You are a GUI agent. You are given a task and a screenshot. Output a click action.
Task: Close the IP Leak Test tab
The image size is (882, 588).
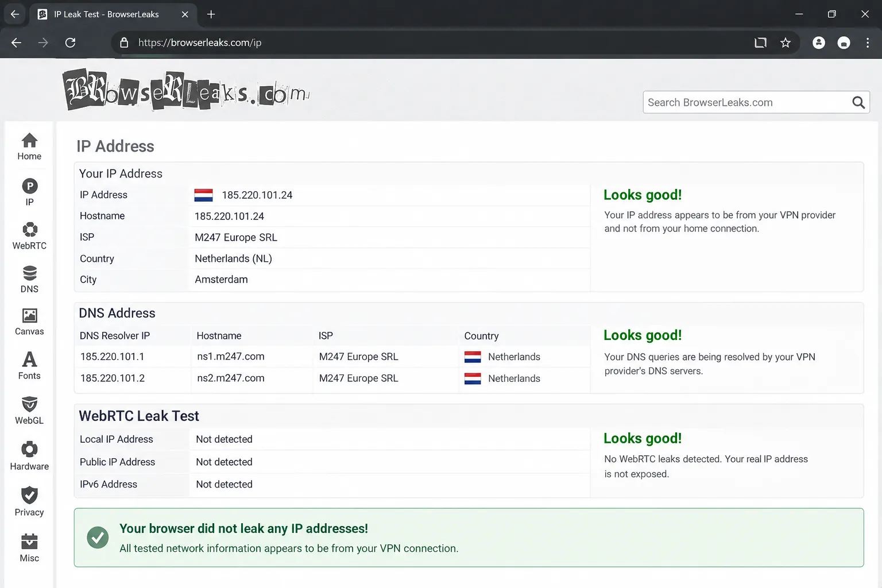click(x=185, y=14)
